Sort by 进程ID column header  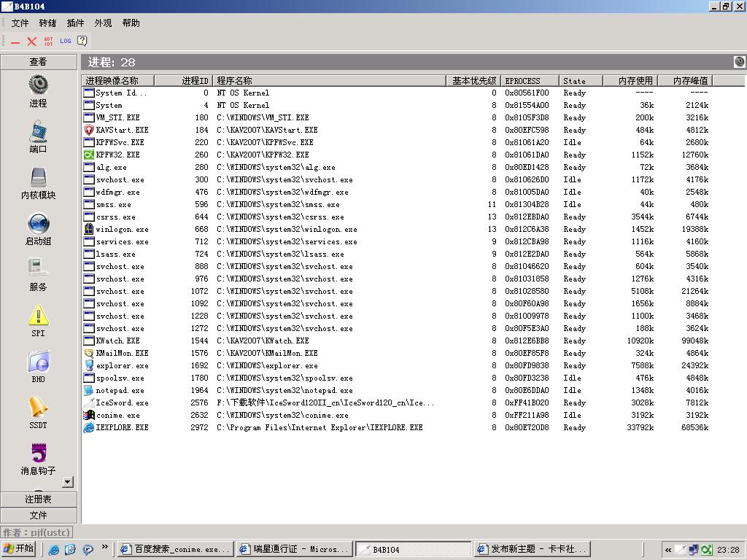tap(183, 80)
